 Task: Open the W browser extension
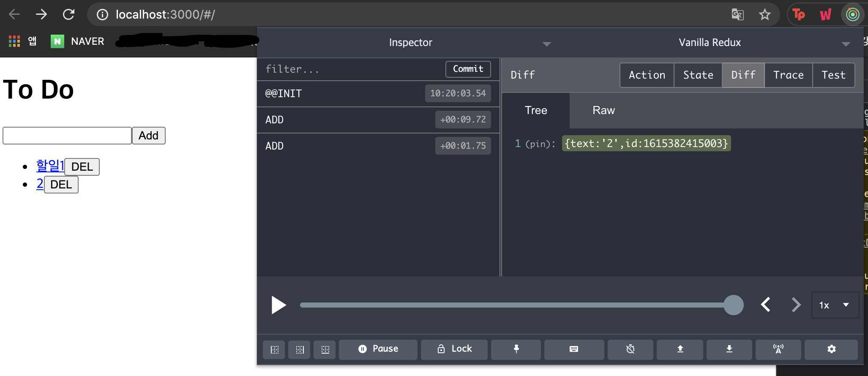tap(825, 14)
